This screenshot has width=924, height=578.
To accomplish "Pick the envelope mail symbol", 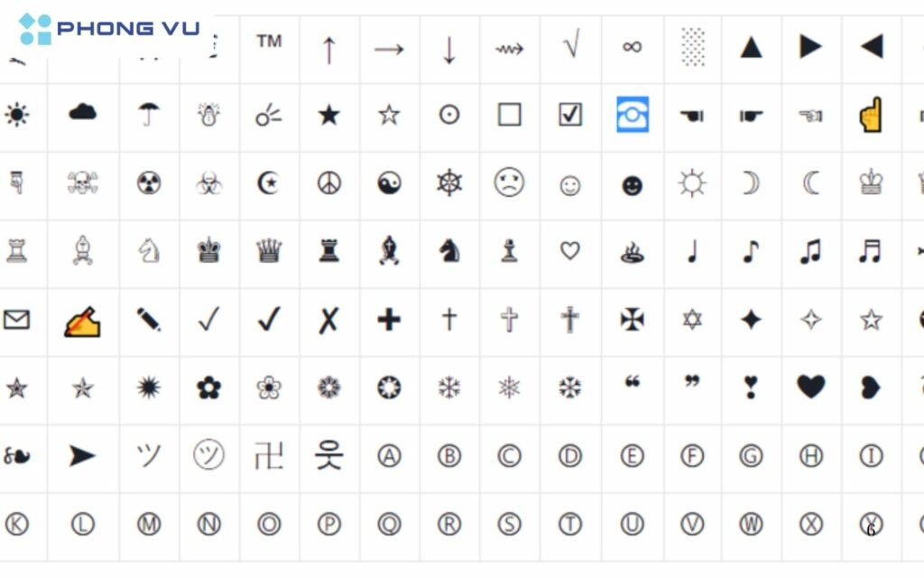I will 16,320.
